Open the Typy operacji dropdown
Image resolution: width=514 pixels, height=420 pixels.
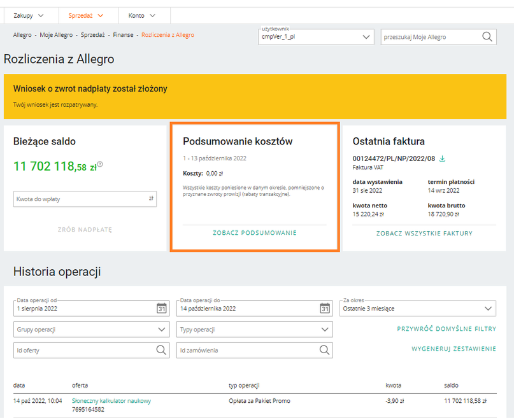point(254,329)
